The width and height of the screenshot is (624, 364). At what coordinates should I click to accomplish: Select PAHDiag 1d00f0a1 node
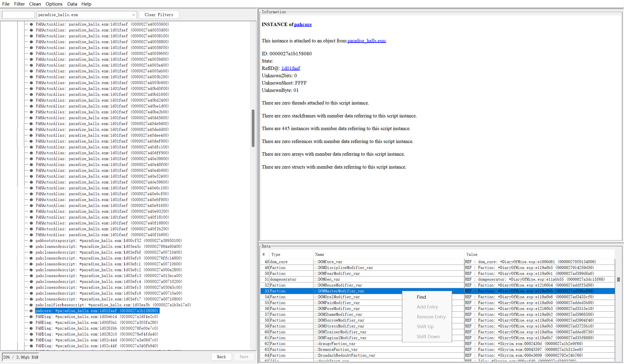[x=97, y=322]
